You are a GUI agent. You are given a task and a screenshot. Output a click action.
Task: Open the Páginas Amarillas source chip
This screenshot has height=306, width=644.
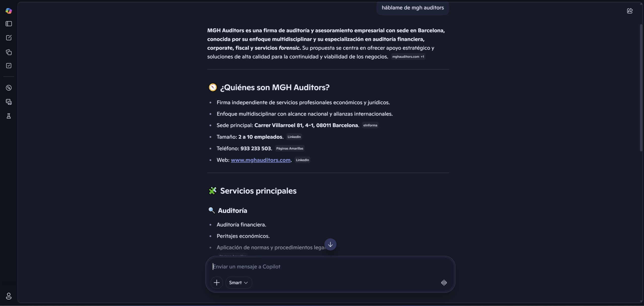[289, 148]
